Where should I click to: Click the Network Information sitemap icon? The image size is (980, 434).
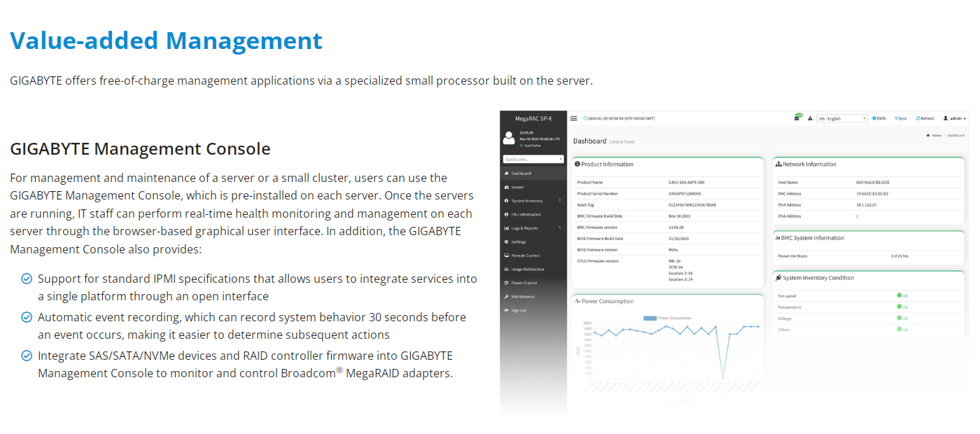[778, 164]
